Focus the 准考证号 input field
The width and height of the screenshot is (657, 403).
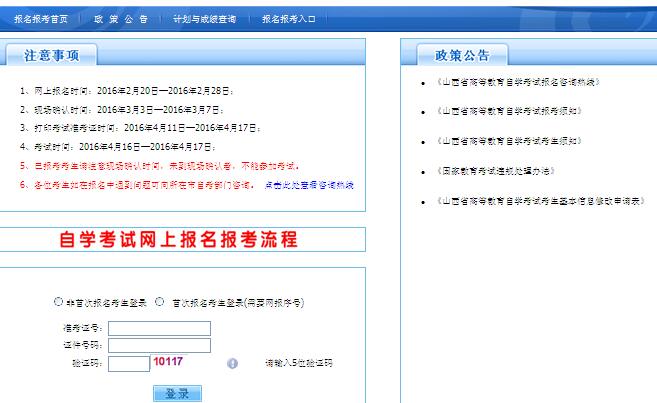click(159, 328)
